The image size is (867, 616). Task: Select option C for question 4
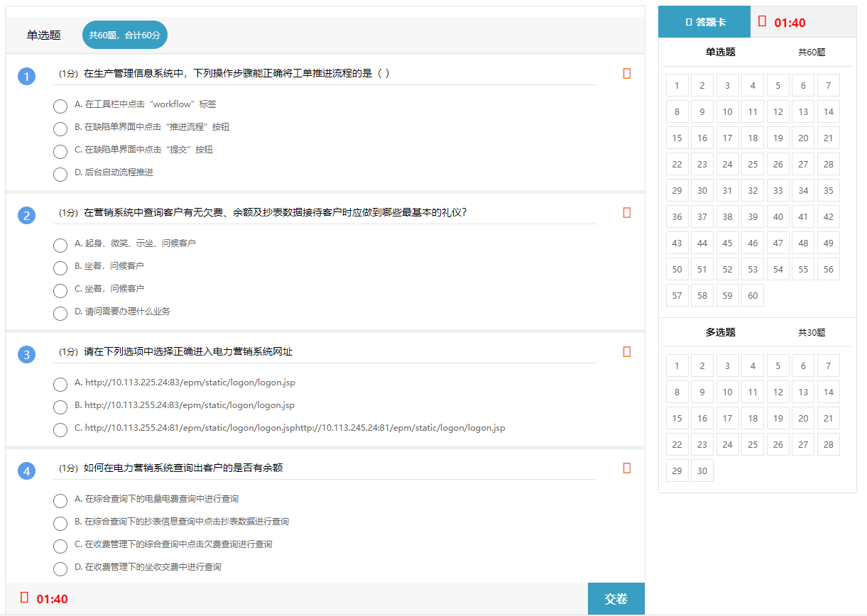[x=60, y=546]
